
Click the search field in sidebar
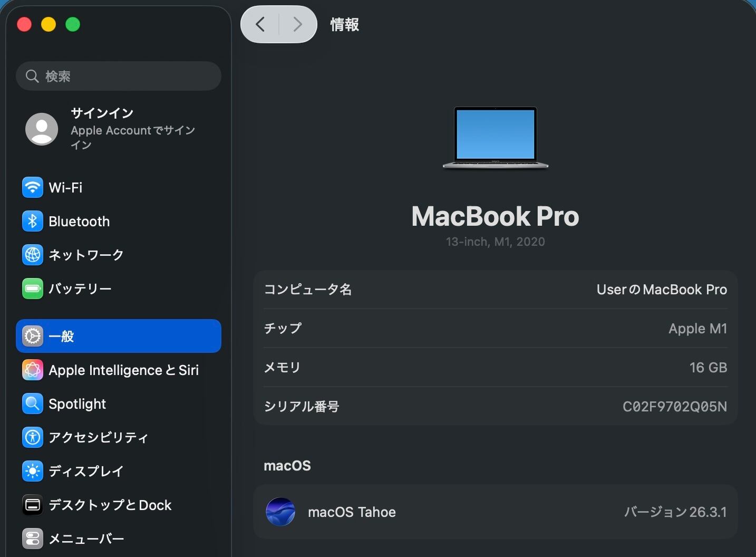point(127,76)
